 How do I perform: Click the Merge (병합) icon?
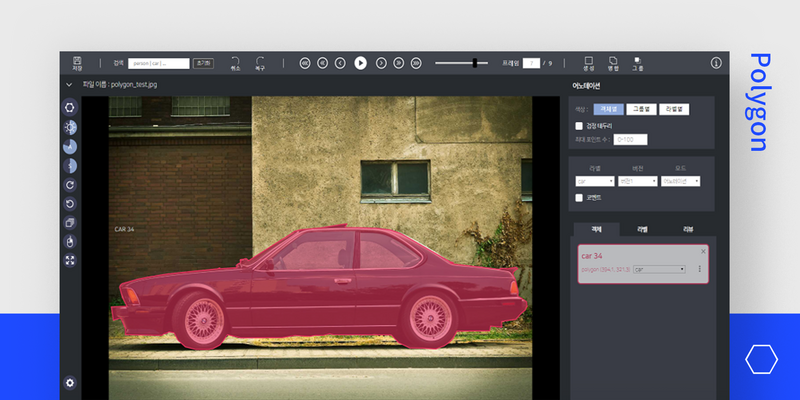[613, 60]
